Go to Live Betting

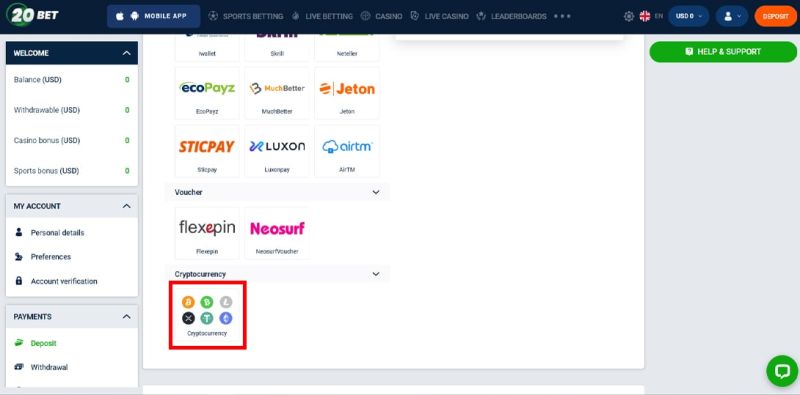pyautogui.click(x=322, y=16)
